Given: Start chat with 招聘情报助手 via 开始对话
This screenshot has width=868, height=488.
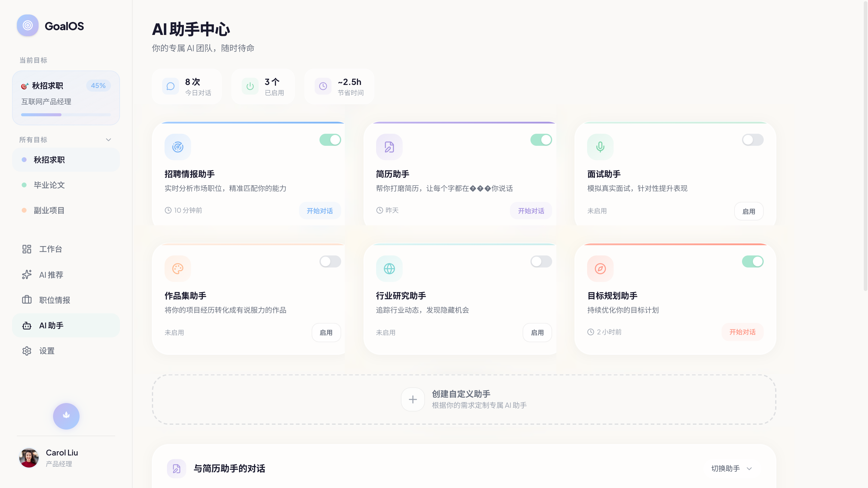Looking at the screenshot, I should coord(319,211).
